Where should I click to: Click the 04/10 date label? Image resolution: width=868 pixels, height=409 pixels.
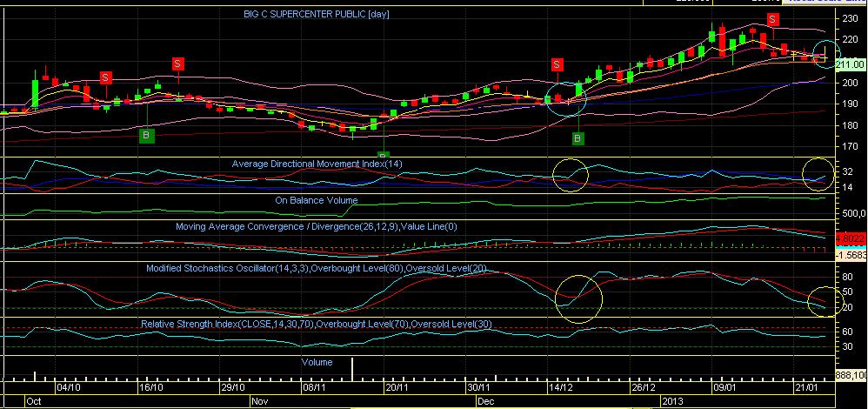70,387
